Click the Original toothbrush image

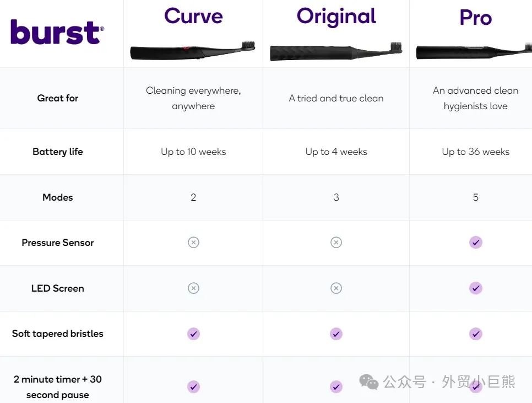(x=336, y=51)
